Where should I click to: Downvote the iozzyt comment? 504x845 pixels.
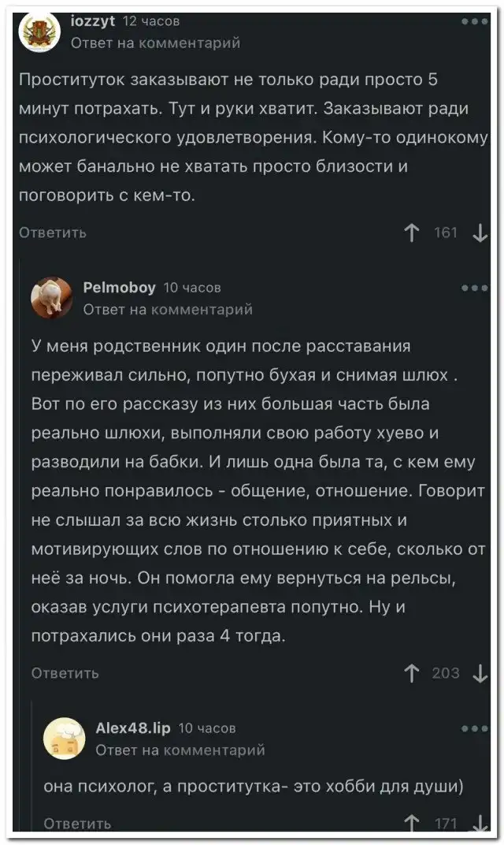pyautogui.click(x=480, y=233)
